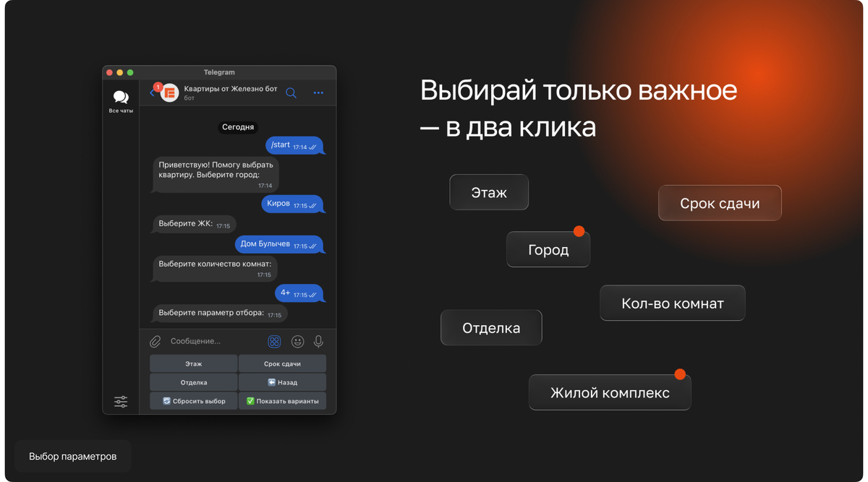Click the paperclip attach file icon

pos(155,341)
